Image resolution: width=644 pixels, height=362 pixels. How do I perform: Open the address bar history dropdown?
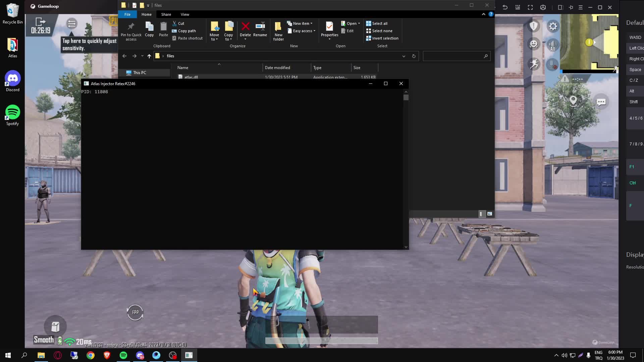pyautogui.click(x=404, y=56)
